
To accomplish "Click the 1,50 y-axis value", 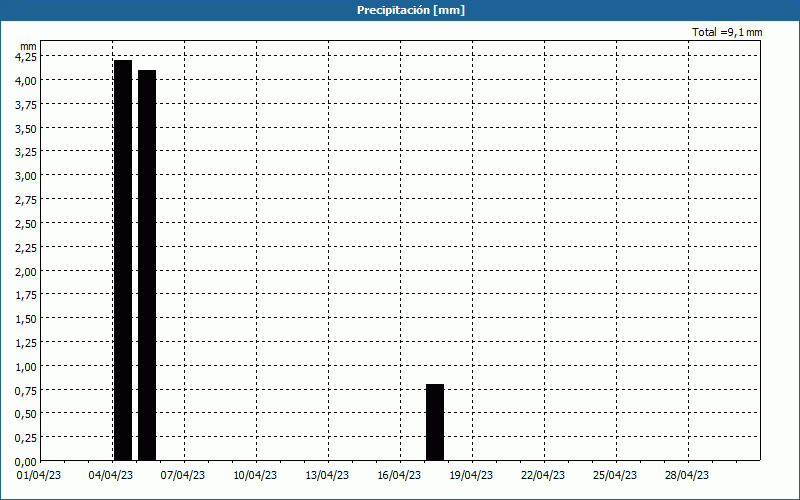I will 26,319.
